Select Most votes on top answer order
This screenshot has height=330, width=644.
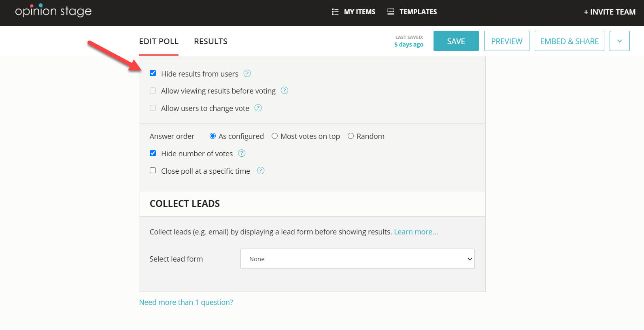(x=275, y=136)
